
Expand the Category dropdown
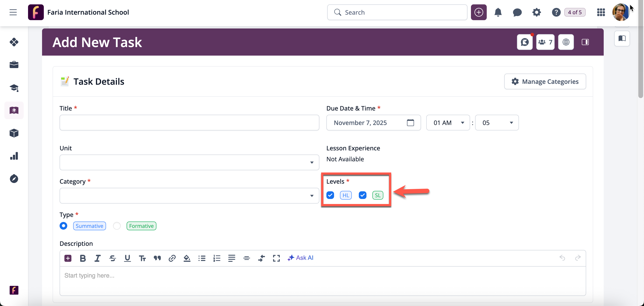(189, 196)
